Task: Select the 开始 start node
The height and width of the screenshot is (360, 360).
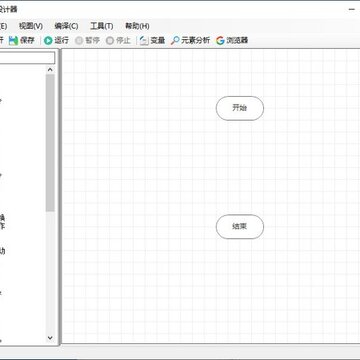Action: 240,108
